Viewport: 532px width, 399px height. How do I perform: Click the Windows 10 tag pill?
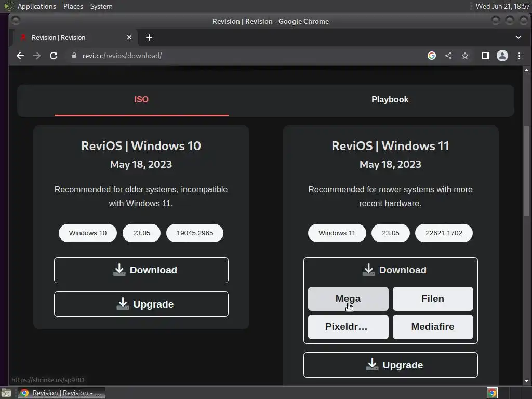pos(87,233)
